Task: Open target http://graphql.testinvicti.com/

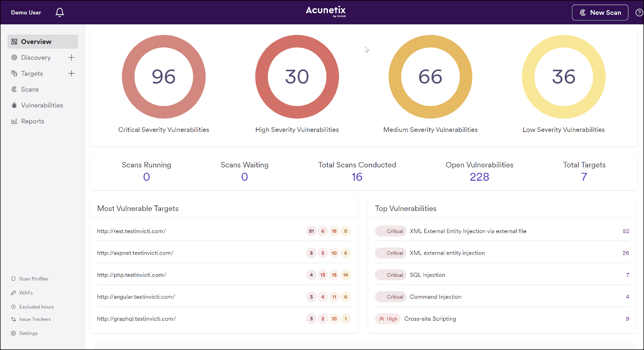Action: tap(136, 319)
